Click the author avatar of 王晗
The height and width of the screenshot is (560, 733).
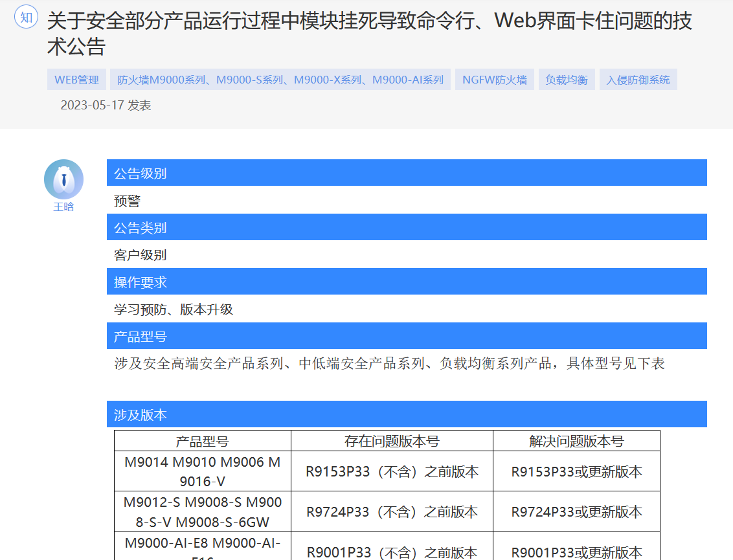tap(63, 179)
